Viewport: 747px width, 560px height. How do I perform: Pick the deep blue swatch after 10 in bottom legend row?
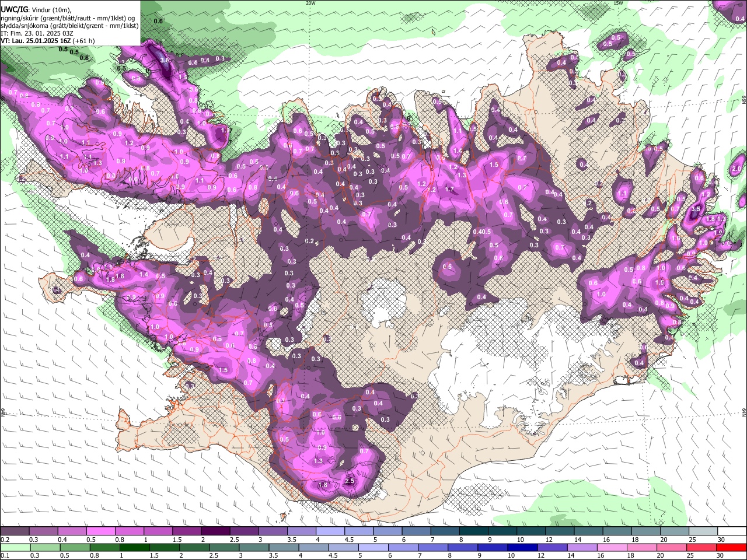tap(522, 548)
